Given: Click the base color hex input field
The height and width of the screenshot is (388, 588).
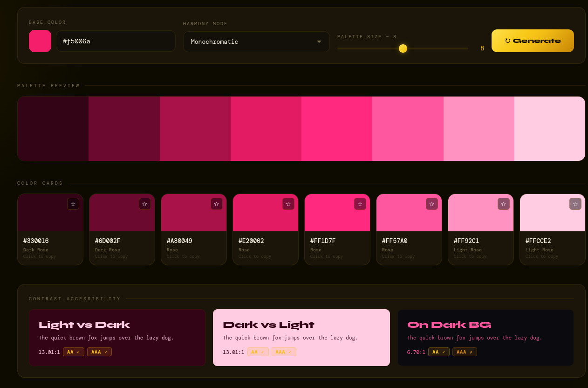Looking at the screenshot, I should [x=116, y=41].
